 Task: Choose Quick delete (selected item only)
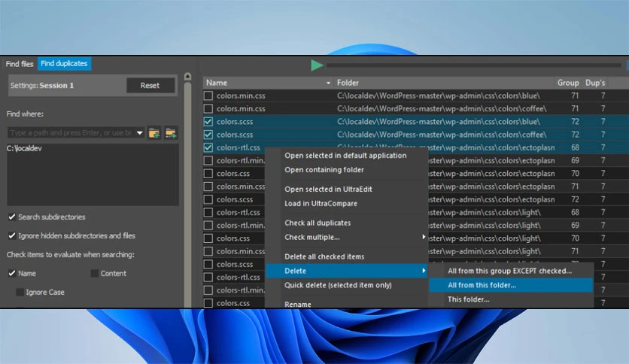coord(338,286)
